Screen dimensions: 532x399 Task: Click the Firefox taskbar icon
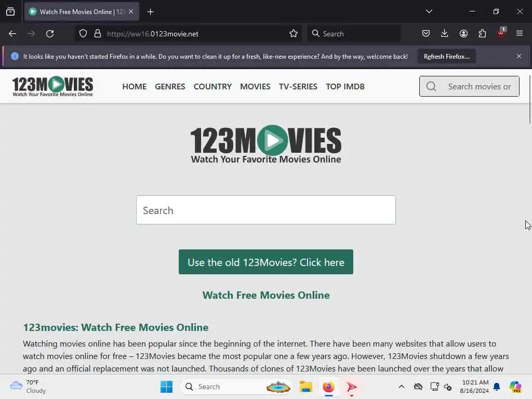coord(328,387)
